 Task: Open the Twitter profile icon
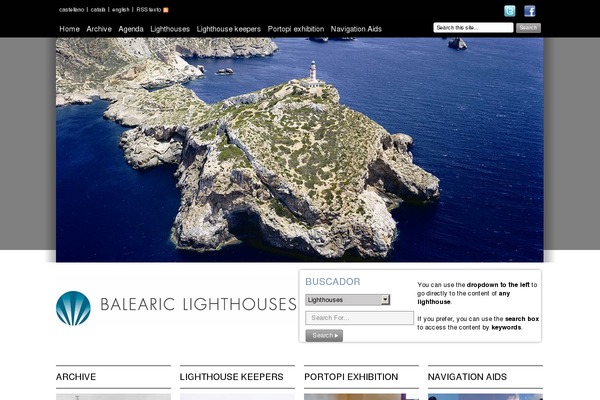509,11
